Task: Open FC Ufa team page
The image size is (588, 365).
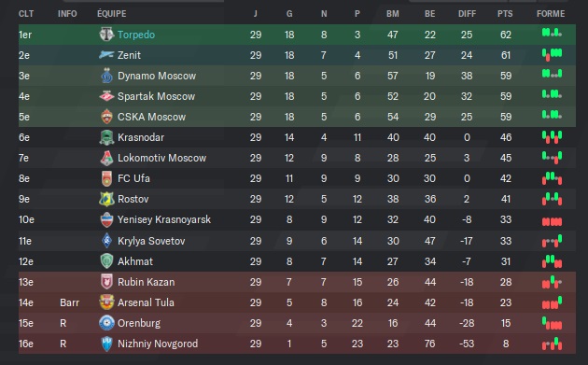Action: pos(133,178)
